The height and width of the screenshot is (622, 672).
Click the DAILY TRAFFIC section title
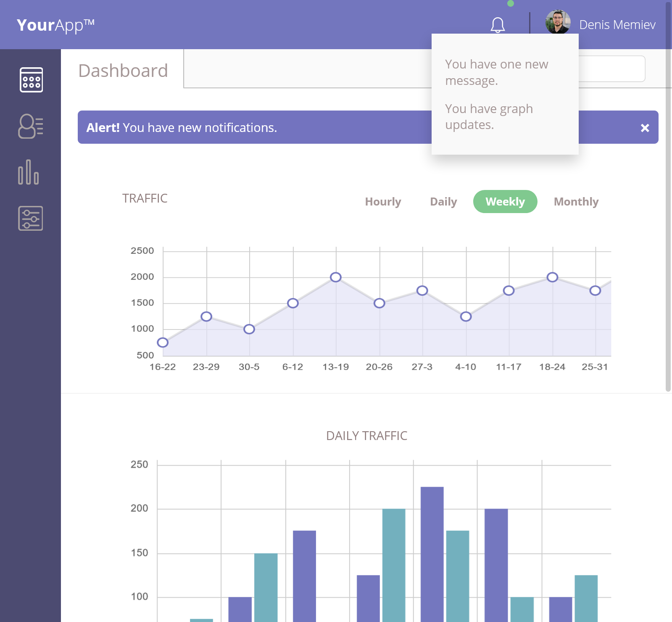click(367, 436)
